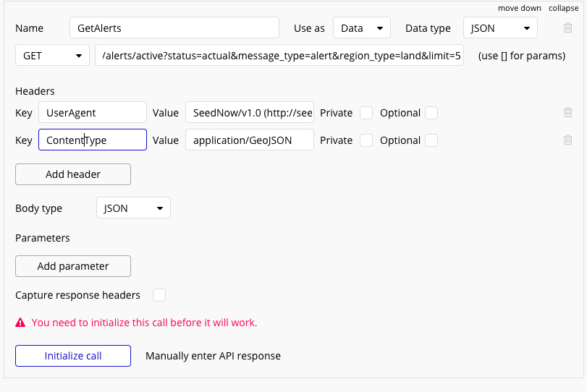Move the call down in the list
This screenshot has height=392, width=587.
coord(519,8)
